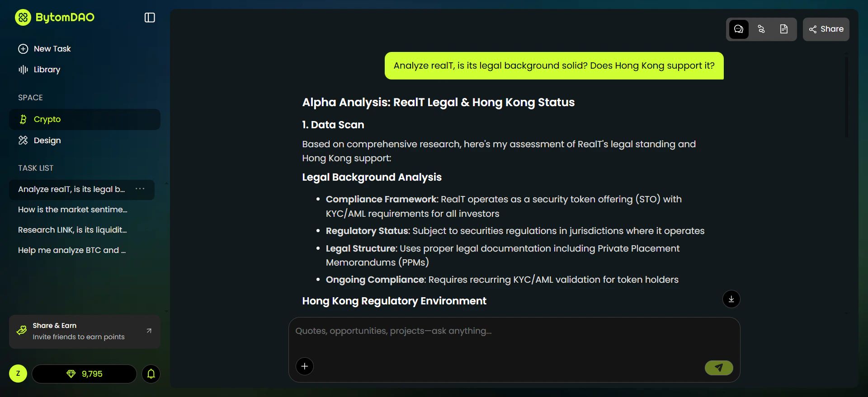Click the 'TASK LIST' section label
868x397 pixels.
36,168
